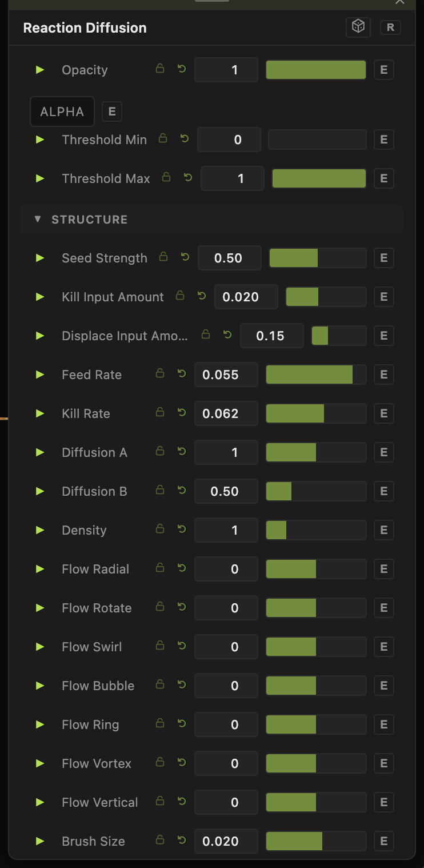
Task: Lock the Flow Swirl parameter
Action: click(160, 646)
